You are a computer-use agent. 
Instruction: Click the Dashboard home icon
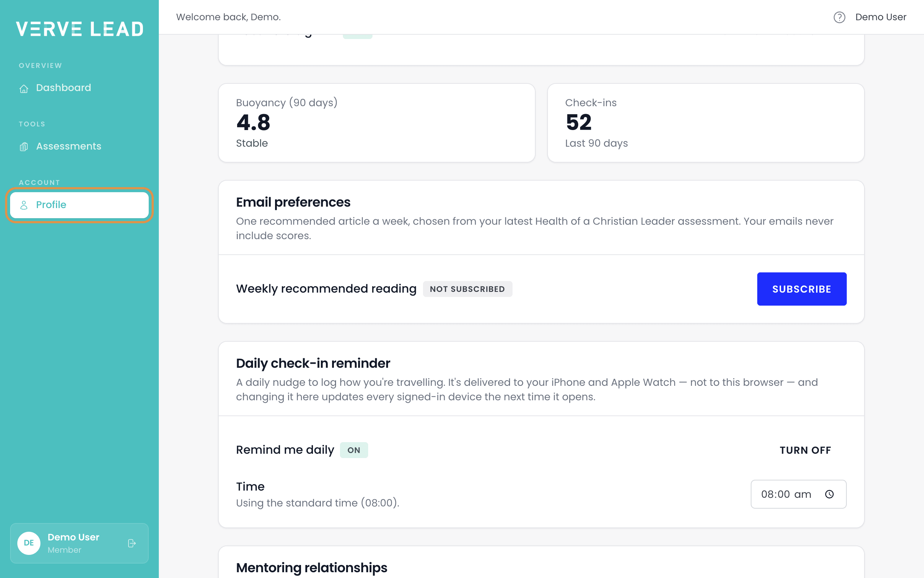[x=24, y=89]
